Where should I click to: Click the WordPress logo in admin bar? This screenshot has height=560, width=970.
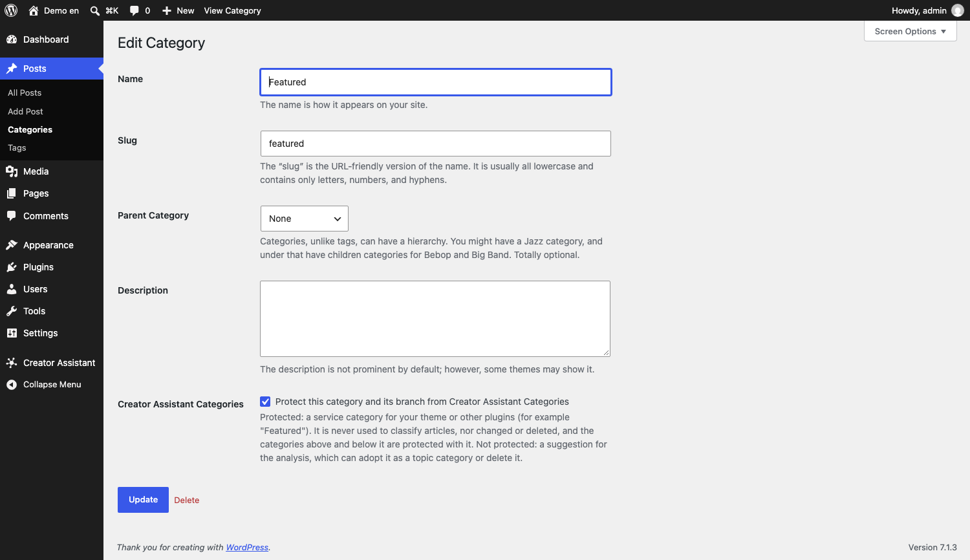11,10
